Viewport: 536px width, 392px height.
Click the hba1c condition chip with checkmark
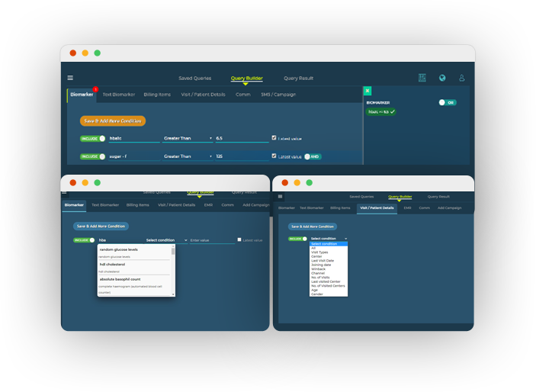click(x=380, y=112)
